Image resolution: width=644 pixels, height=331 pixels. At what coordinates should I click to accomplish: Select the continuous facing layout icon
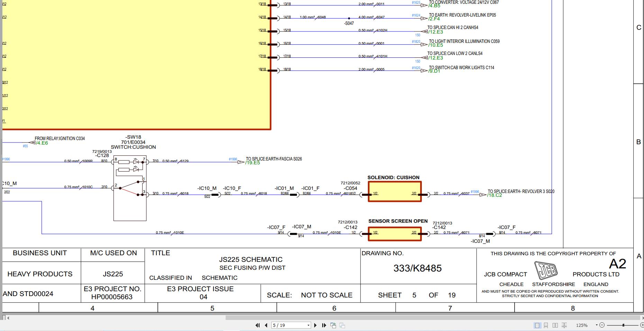pos(564,325)
